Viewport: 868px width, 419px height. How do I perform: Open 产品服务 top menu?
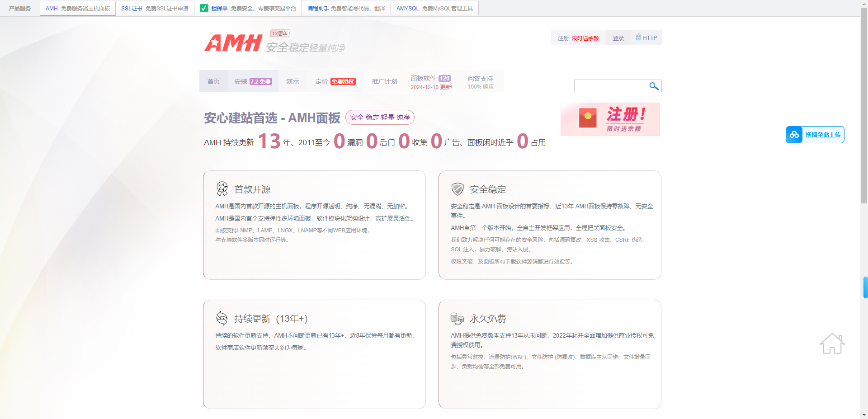(20, 8)
